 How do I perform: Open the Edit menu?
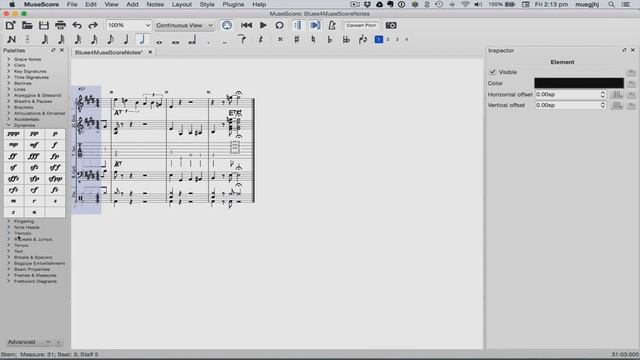(x=91, y=4)
